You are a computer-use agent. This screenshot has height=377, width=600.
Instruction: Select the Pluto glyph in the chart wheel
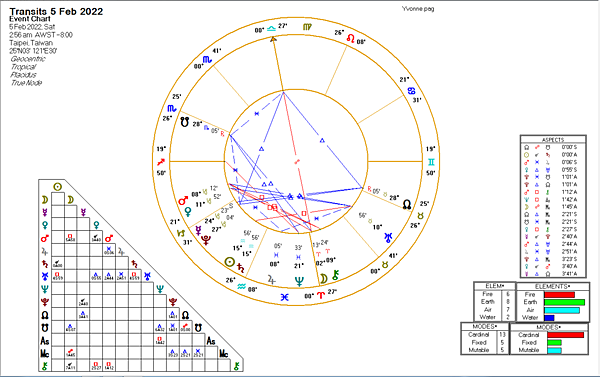206,240
